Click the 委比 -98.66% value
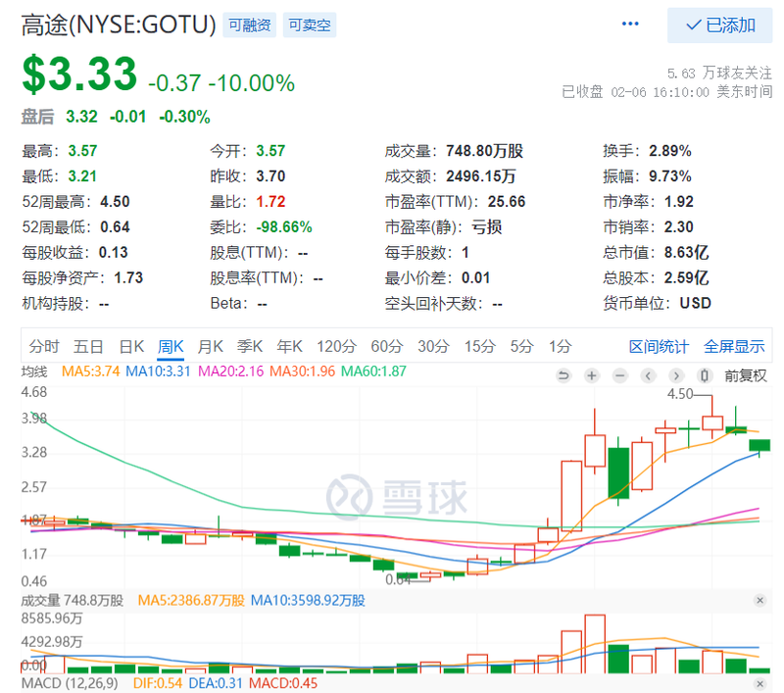This screenshot has height=693, width=784. pos(284,226)
